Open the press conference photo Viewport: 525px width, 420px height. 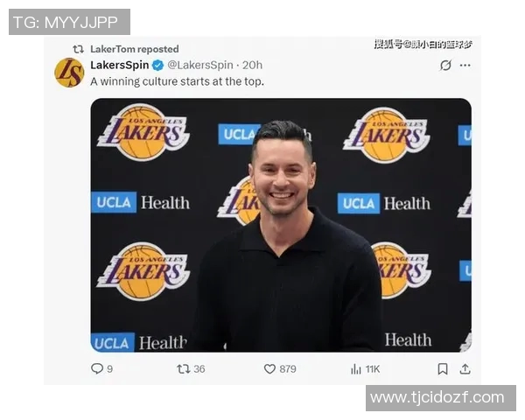(x=281, y=225)
